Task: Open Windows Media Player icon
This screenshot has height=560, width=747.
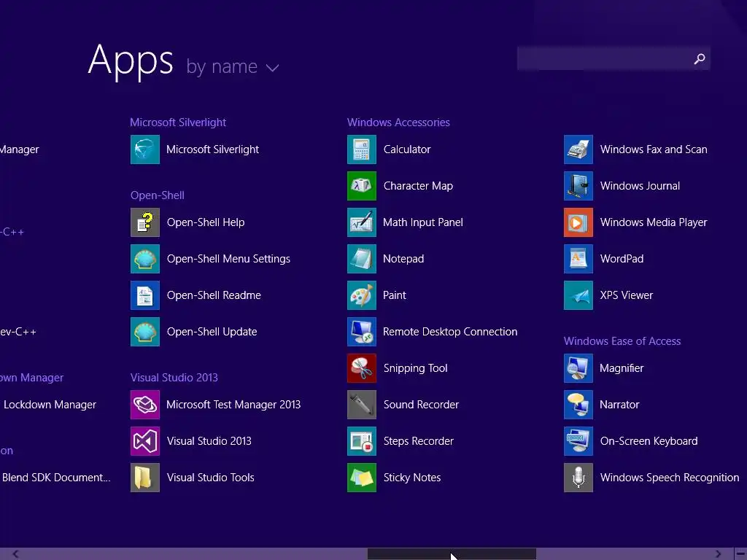Action: (578, 222)
